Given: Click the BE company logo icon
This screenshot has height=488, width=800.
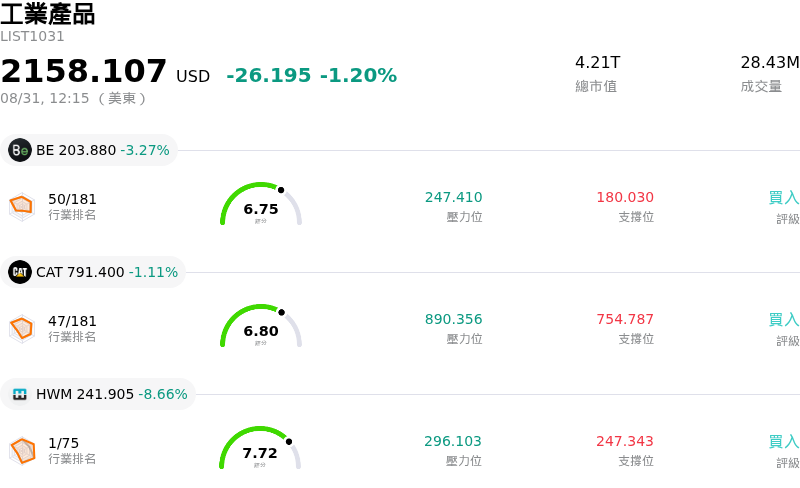Looking at the screenshot, I should [20, 150].
